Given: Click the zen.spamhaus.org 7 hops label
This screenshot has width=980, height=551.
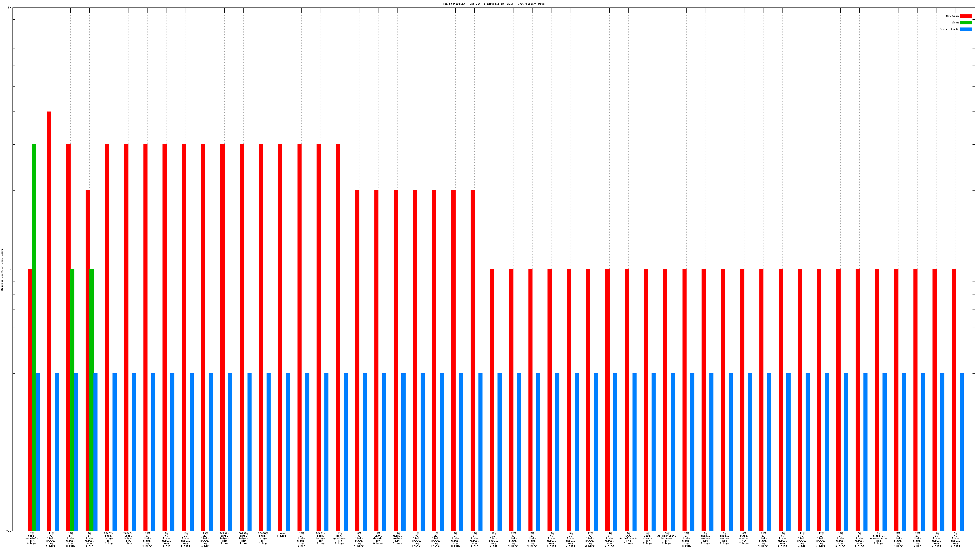Looking at the screenshot, I should (x=340, y=538).
